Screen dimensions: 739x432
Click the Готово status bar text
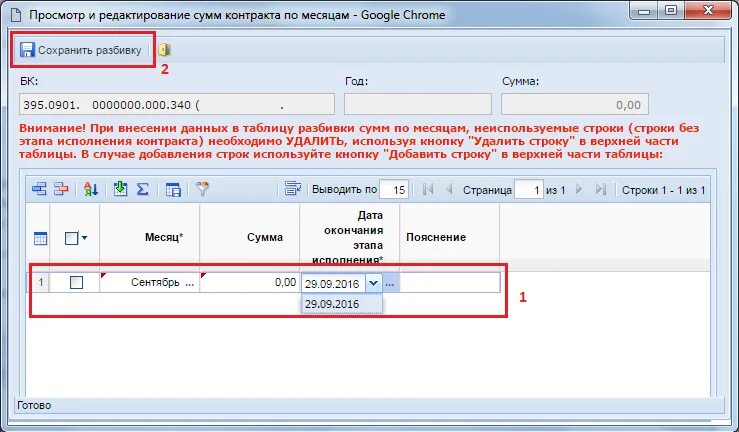(x=34, y=405)
